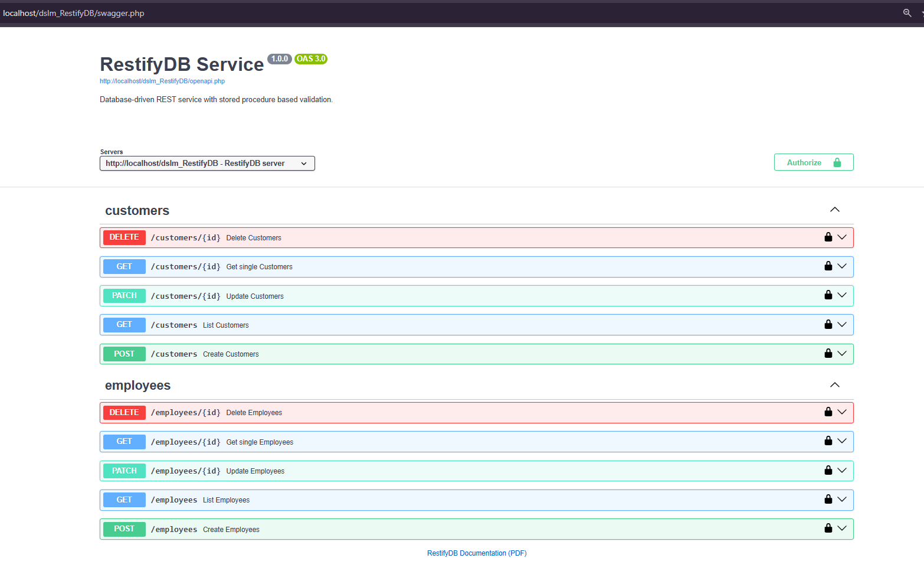Click the browser zoom magnifier icon
Image resolution: width=924 pixels, height=571 pixels.
pyautogui.click(x=907, y=13)
